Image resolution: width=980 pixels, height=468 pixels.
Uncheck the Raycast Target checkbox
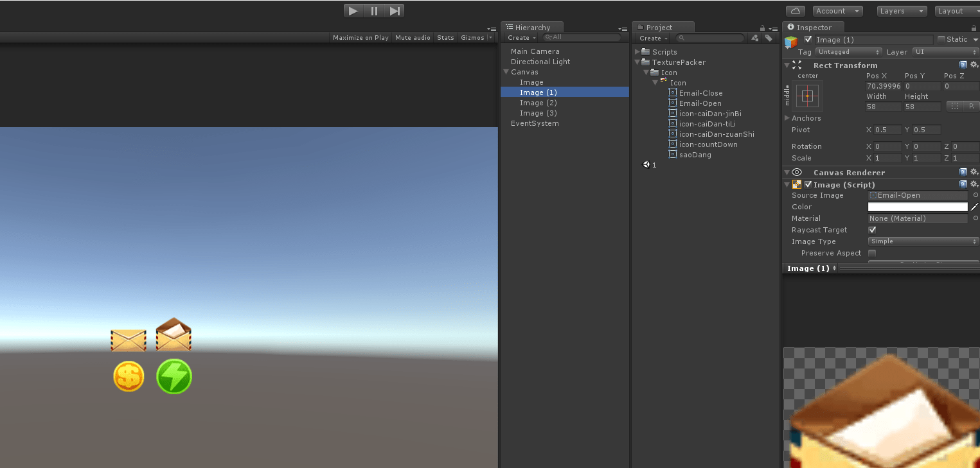pyautogui.click(x=872, y=230)
